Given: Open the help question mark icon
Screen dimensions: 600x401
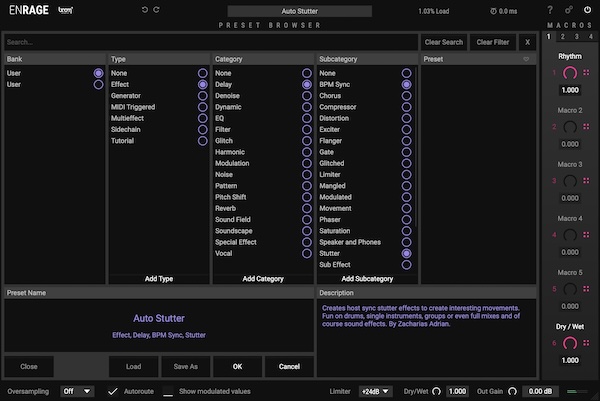Looking at the screenshot, I should click(x=550, y=10).
